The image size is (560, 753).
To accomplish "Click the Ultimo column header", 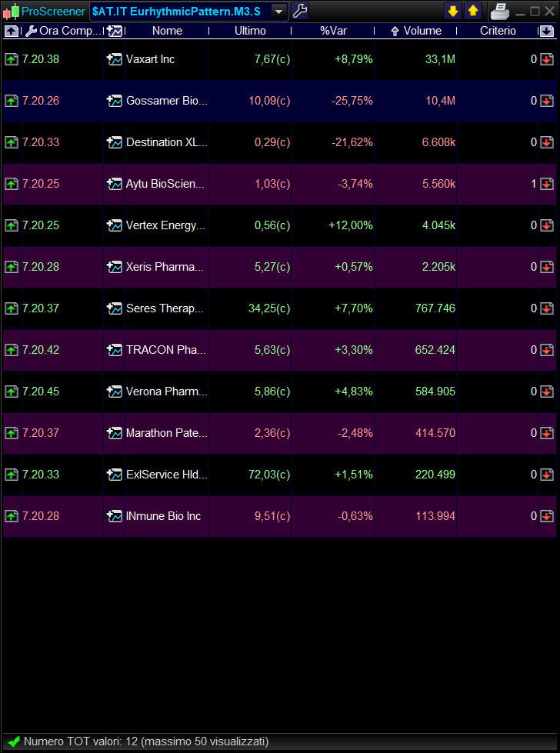I will click(250, 31).
